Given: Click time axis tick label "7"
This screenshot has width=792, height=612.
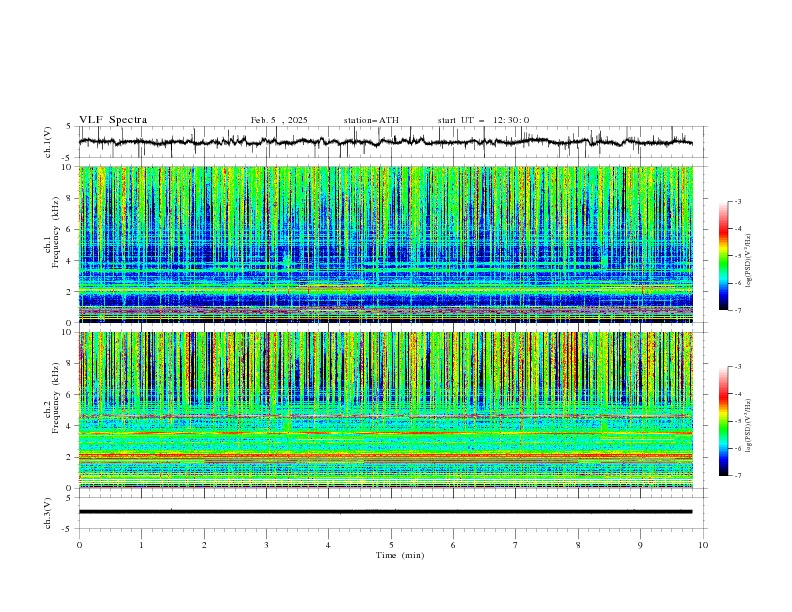Looking at the screenshot, I should point(516,545).
